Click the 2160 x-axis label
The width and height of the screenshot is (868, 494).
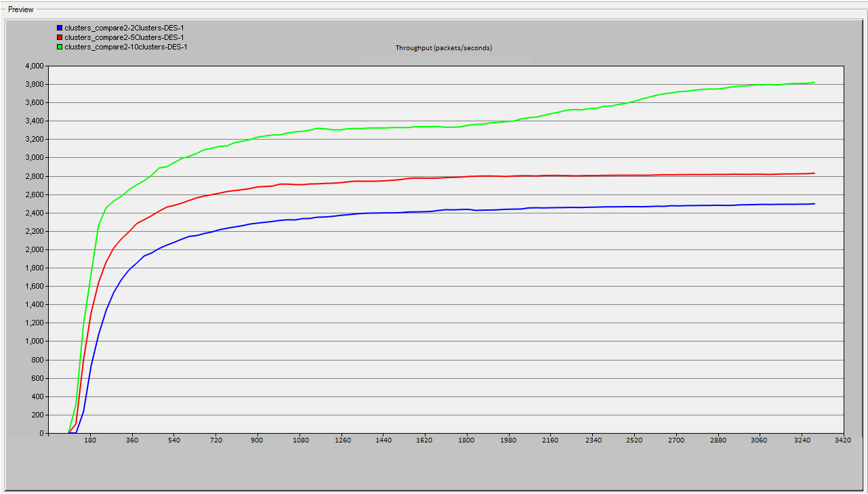(x=551, y=440)
